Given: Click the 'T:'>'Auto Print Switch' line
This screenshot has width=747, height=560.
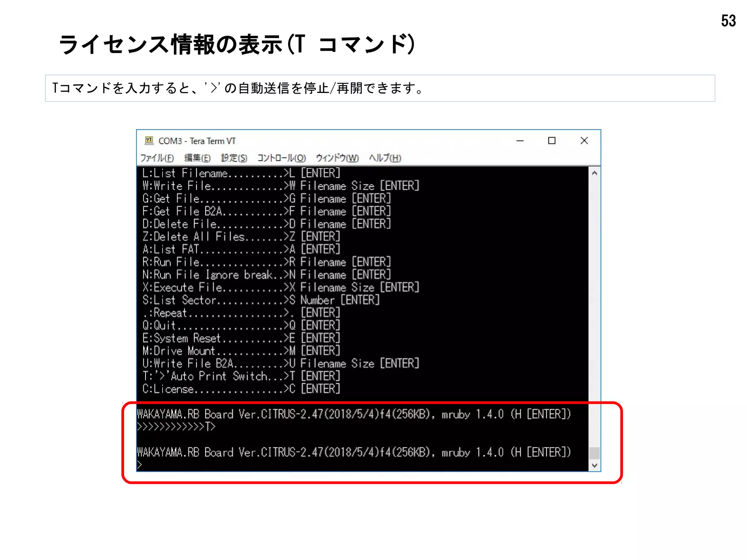Looking at the screenshot, I should pos(241,376).
